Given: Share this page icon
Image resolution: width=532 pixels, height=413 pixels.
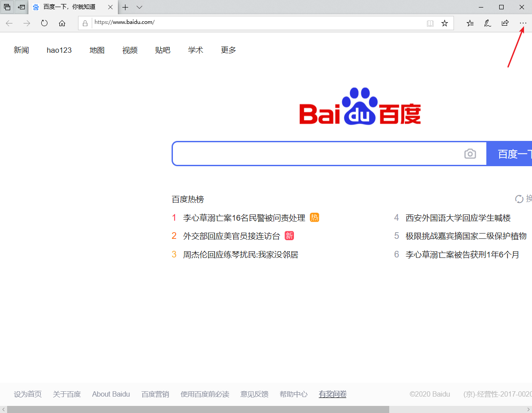Looking at the screenshot, I should click(x=505, y=23).
